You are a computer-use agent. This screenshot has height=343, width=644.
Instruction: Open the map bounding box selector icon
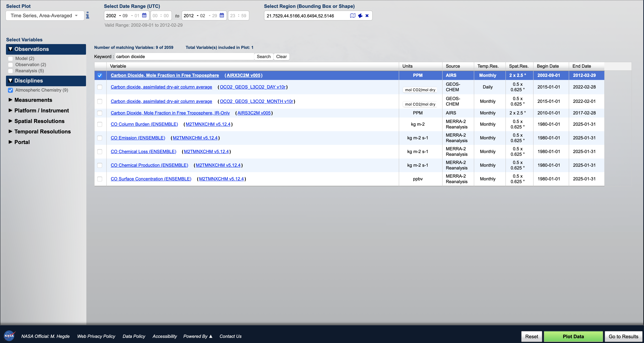pos(353,16)
